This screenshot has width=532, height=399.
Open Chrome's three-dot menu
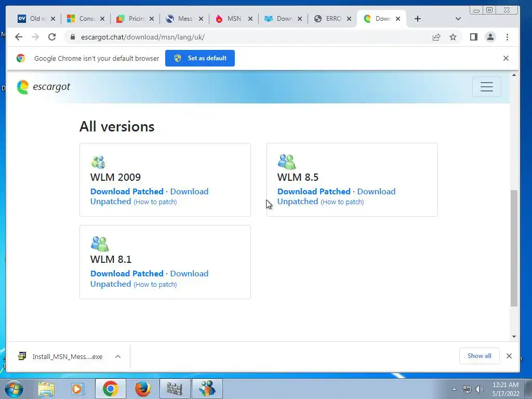pos(507,37)
